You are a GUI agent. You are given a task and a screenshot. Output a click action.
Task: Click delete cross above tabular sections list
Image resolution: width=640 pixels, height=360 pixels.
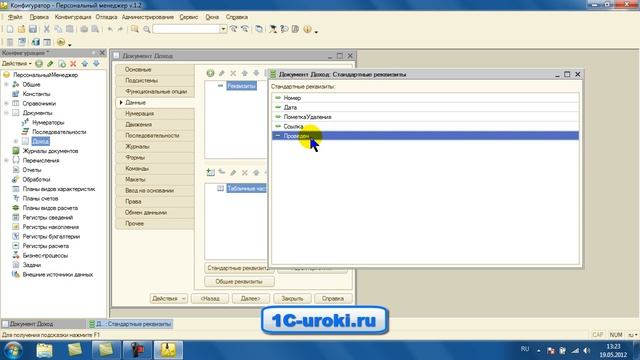[244, 173]
